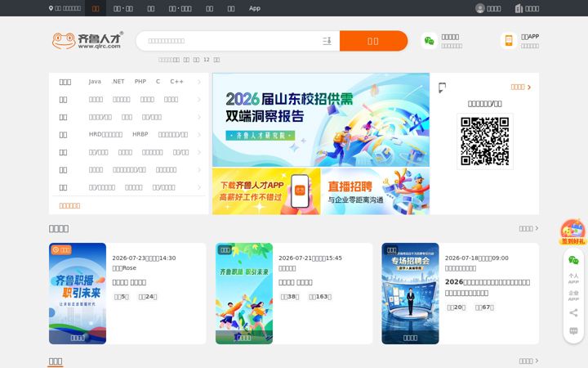This screenshot has width=588, height=368.
Task: Open the C++ job category
Action: pyautogui.click(x=176, y=82)
